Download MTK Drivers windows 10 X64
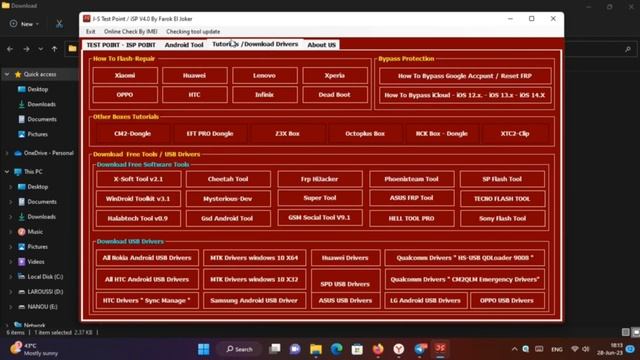640x360 pixels. 254,258
